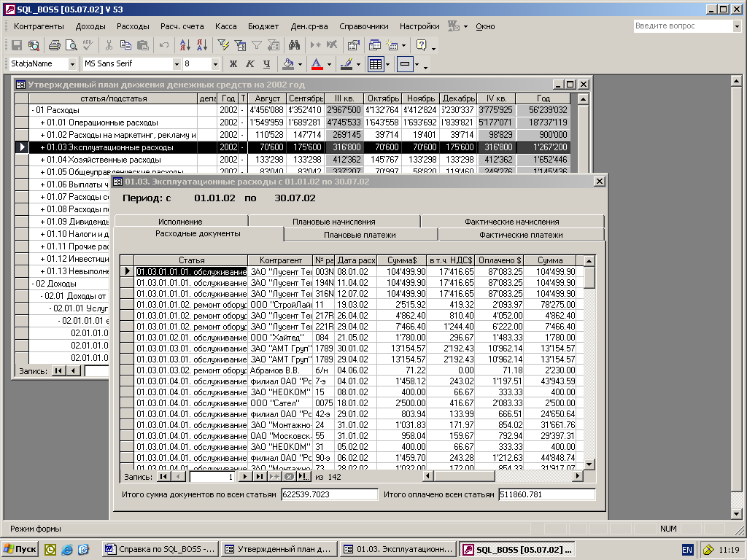Toggle bold formatting (Ж button)

coord(233,64)
